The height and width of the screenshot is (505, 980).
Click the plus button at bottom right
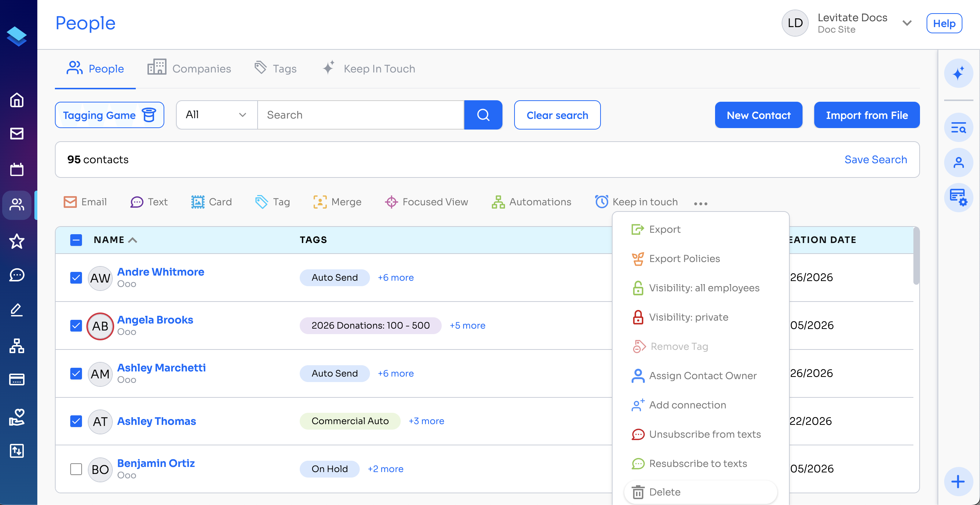point(958,482)
